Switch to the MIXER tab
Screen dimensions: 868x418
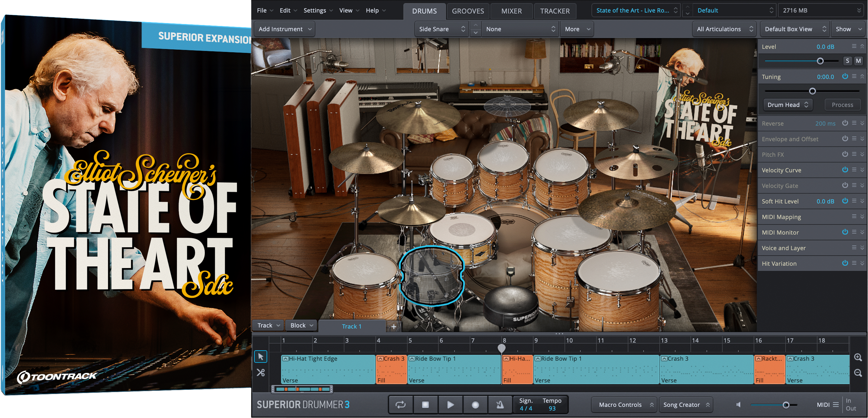[511, 11]
